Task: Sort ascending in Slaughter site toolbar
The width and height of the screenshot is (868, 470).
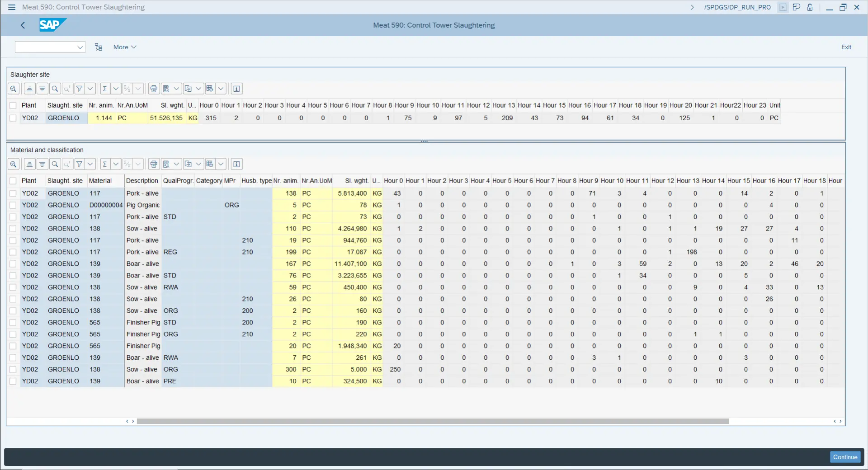Action: point(29,89)
